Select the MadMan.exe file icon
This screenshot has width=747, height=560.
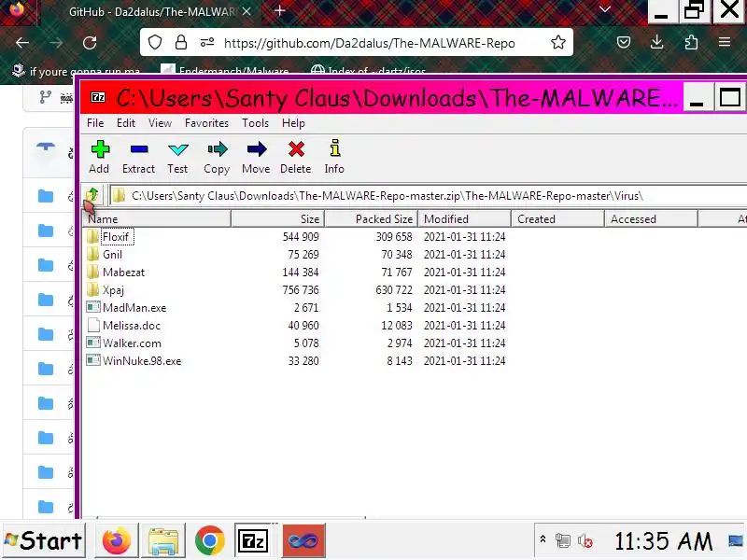[93, 307]
